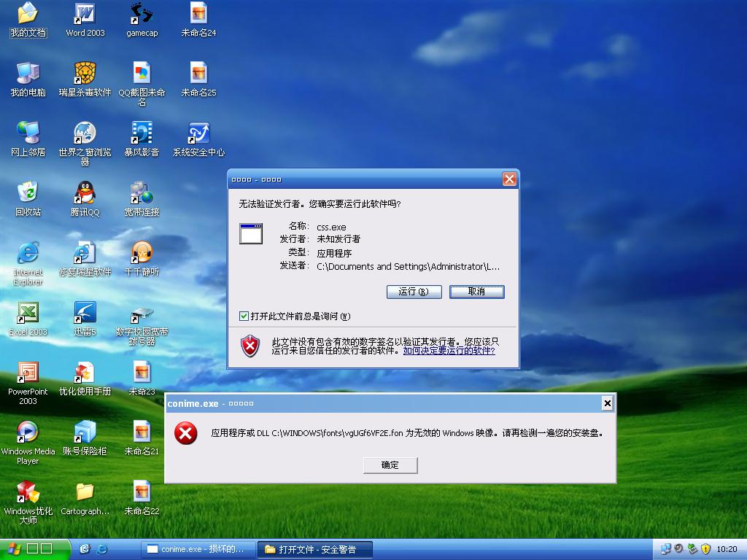Launch the 腾讯QQ penguin icon
This screenshot has width=747, height=560.
click(85, 199)
